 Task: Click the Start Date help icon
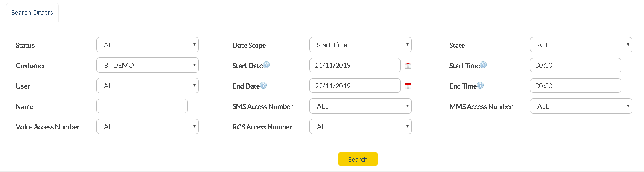266,65
